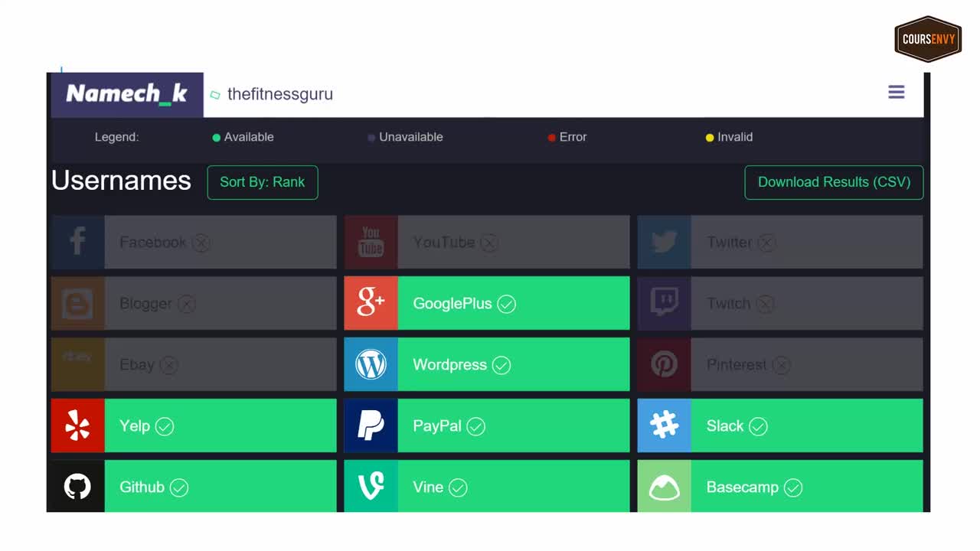Click the checkmark circle next to Slack
This screenshot has height=551, width=980.
[758, 426]
